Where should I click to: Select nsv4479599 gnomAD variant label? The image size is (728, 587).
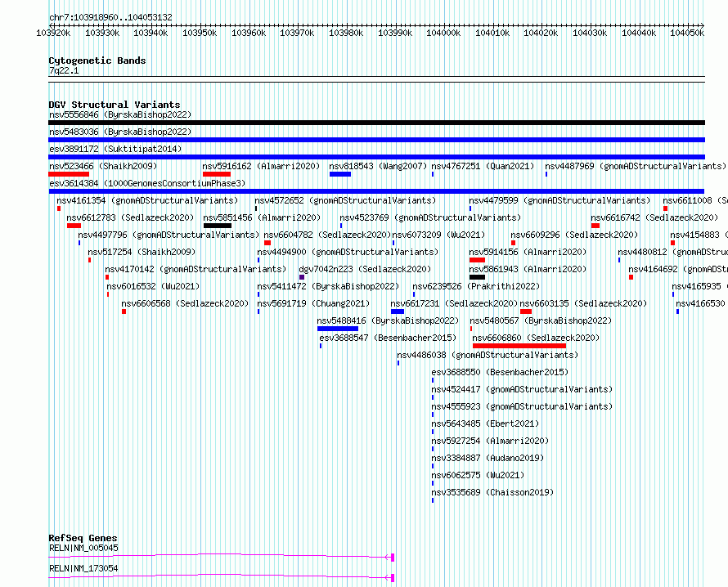(559, 200)
